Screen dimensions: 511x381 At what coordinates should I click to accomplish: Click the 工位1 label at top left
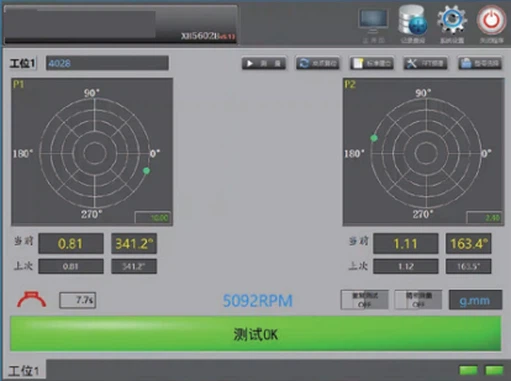[23, 63]
